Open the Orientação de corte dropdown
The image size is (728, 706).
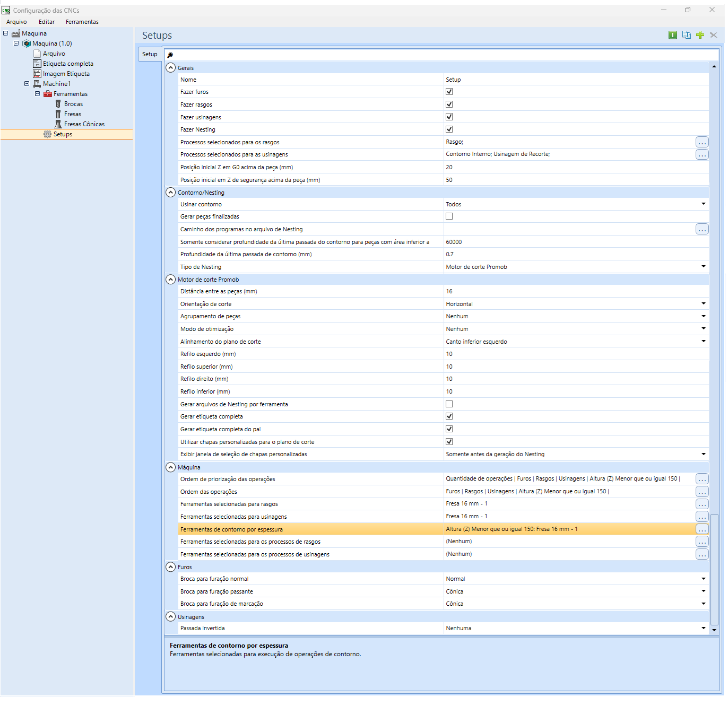[x=704, y=303]
